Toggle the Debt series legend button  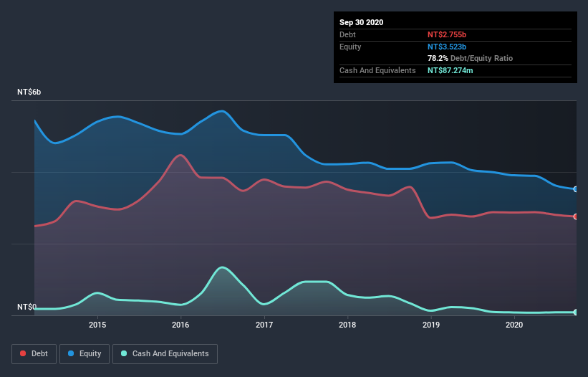pyautogui.click(x=34, y=354)
